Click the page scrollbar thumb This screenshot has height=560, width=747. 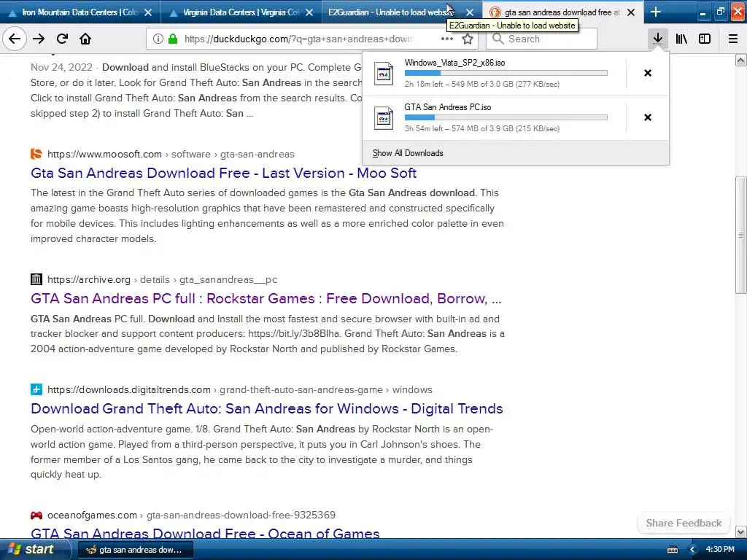741,236
